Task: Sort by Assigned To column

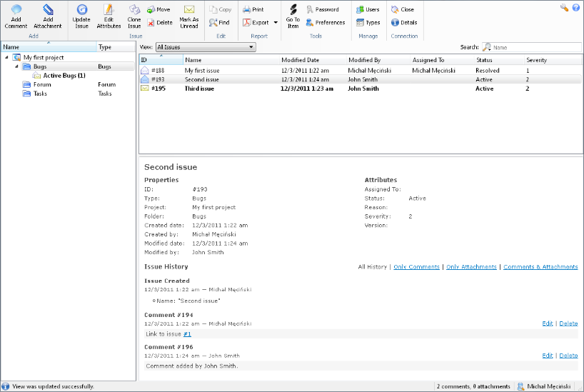Action: tap(442, 59)
